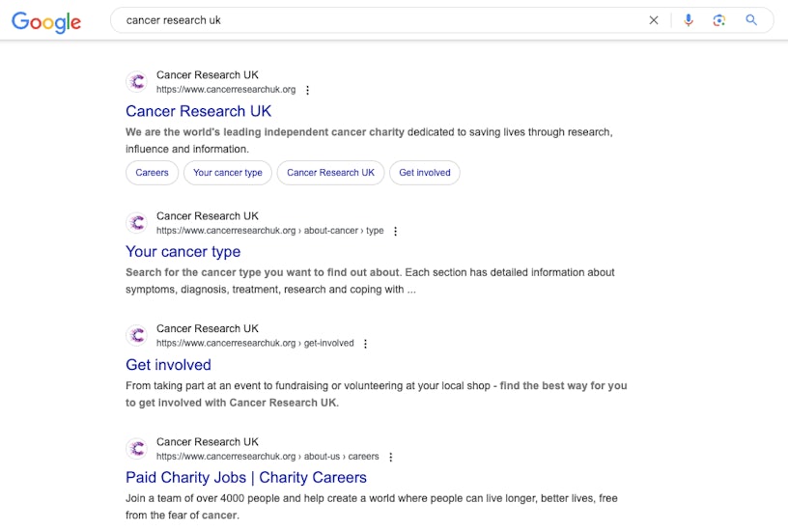Start voice search with microphone icon
This screenshot has width=788, height=532.
pyautogui.click(x=689, y=20)
